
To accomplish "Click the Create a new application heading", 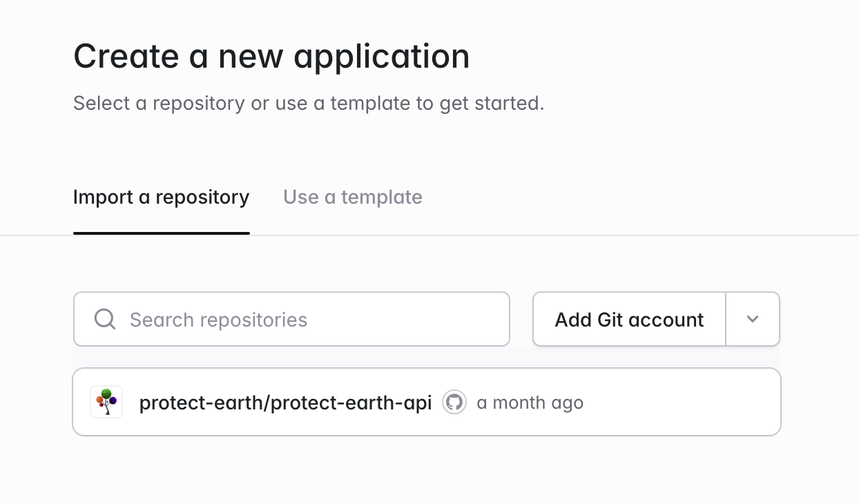I will coord(271,57).
